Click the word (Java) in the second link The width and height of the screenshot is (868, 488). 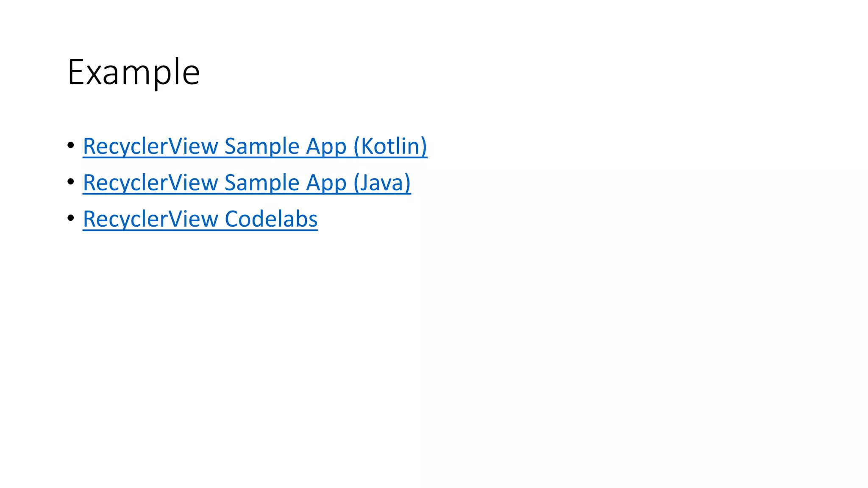pos(382,183)
